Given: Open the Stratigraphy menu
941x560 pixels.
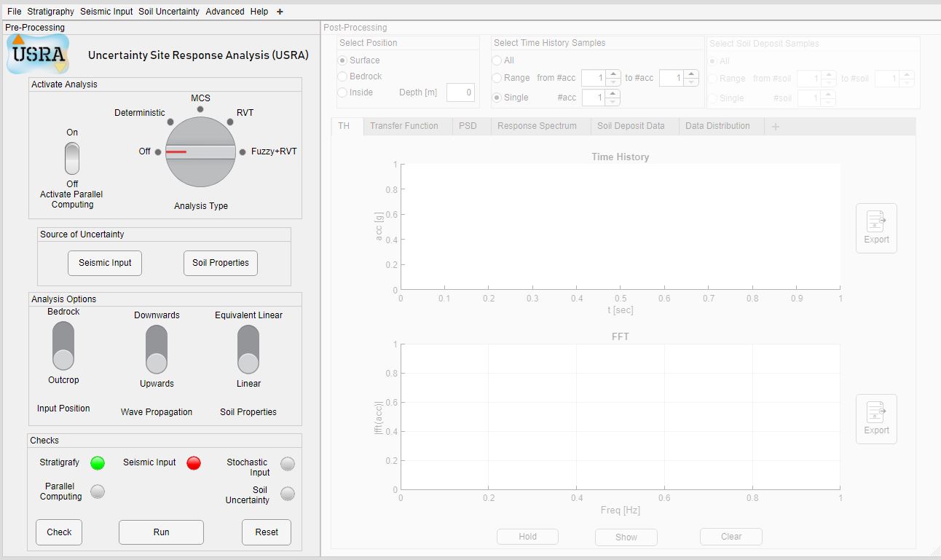Looking at the screenshot, I should [51, 12].
